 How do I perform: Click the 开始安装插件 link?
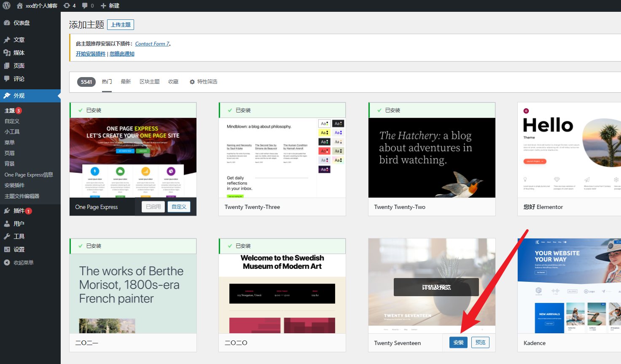coord(91,54)
